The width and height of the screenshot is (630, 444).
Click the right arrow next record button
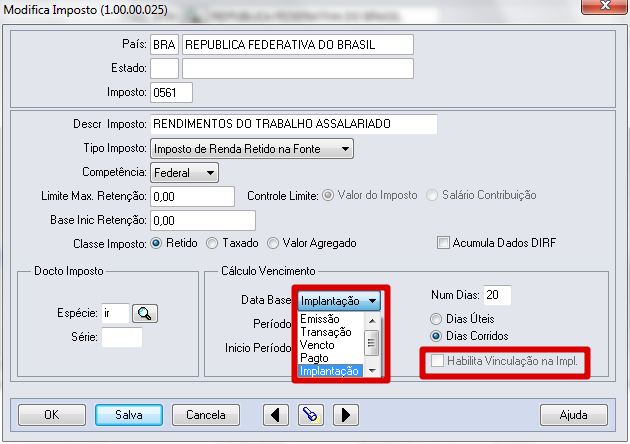click(344, 413)
